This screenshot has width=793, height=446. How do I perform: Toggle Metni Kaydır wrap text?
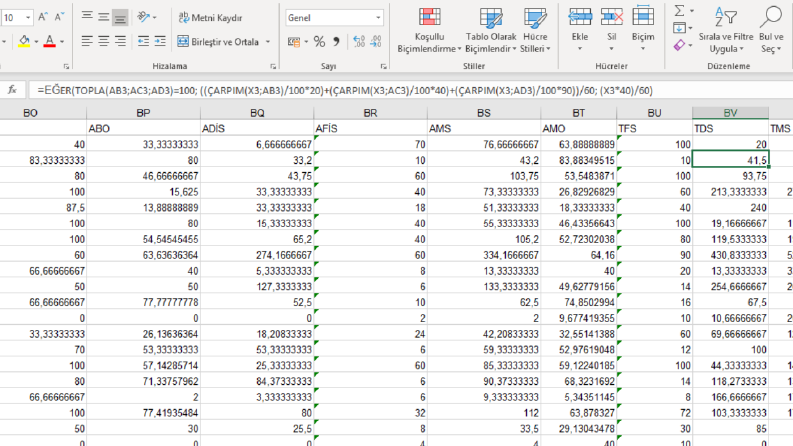click(210, 18)
